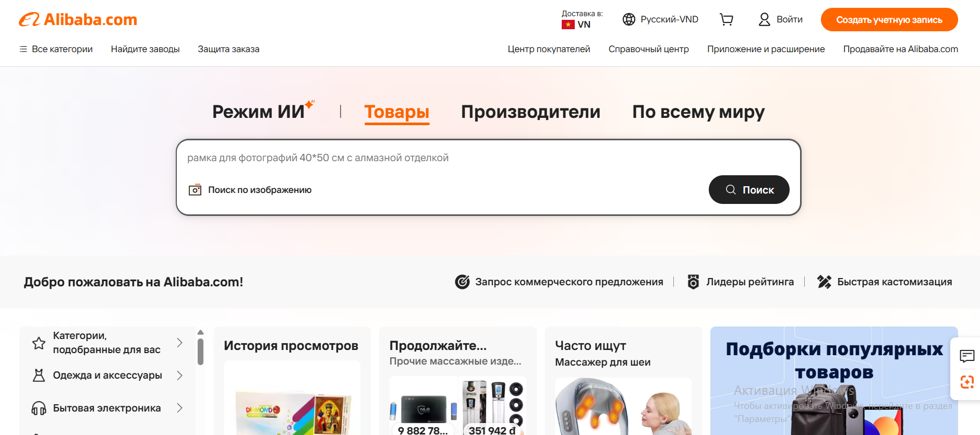Expand chevron next to Одежда и аксессуары
Screen dimensions: 980x435
179,376
